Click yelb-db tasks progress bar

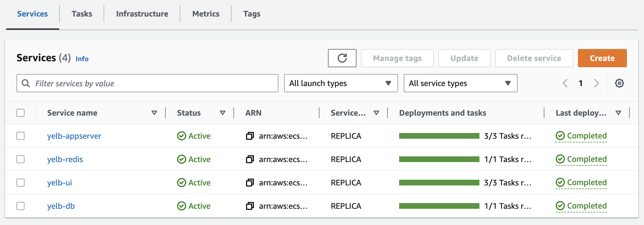click(x=439, y=206)
